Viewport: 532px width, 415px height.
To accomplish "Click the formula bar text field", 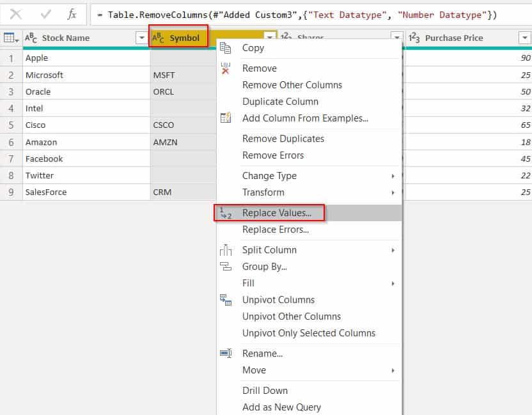I will click(311, 15).
